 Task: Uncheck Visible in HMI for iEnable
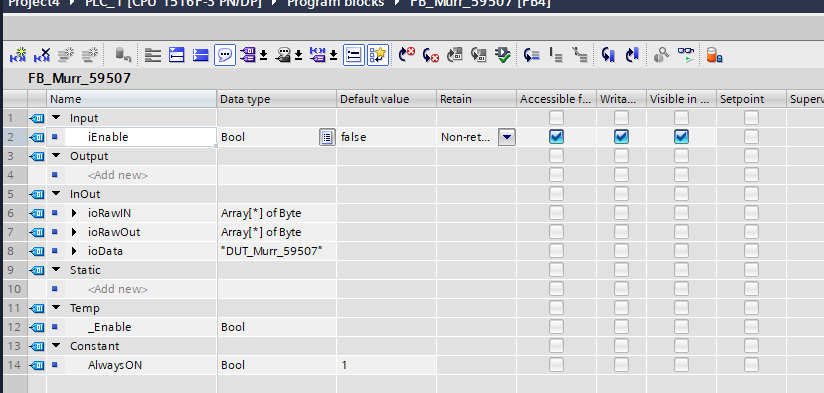(x=681, y=137)
